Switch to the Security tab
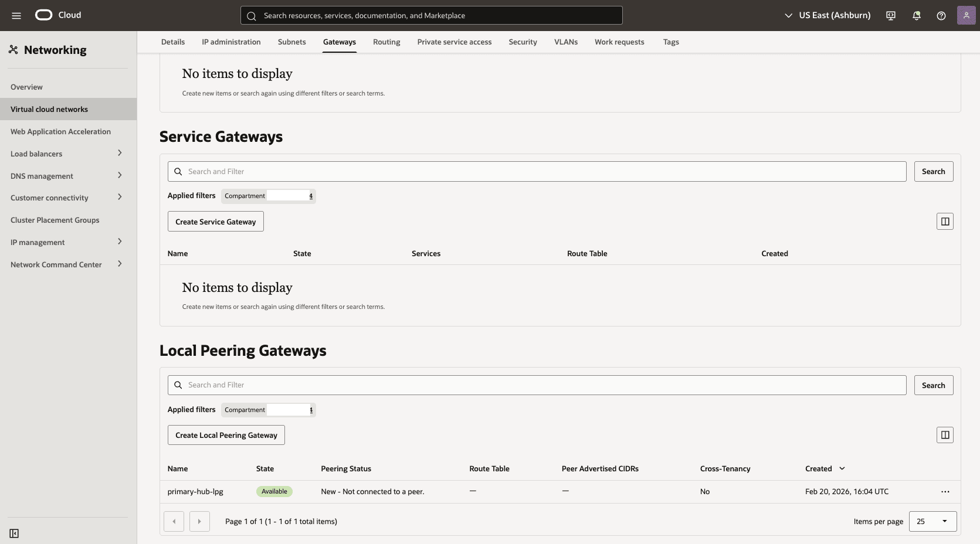The image size is (980, 544). click(523, 42)
